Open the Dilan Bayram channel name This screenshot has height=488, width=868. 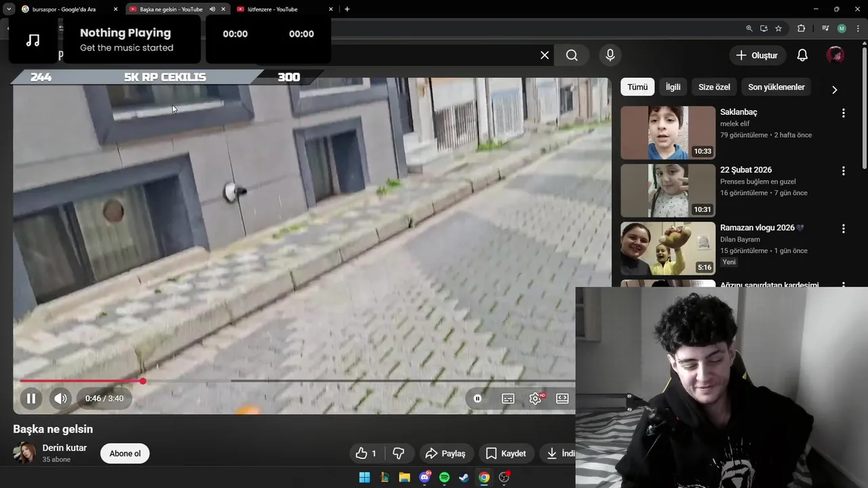pyautogui.click(x=740, y=239)
